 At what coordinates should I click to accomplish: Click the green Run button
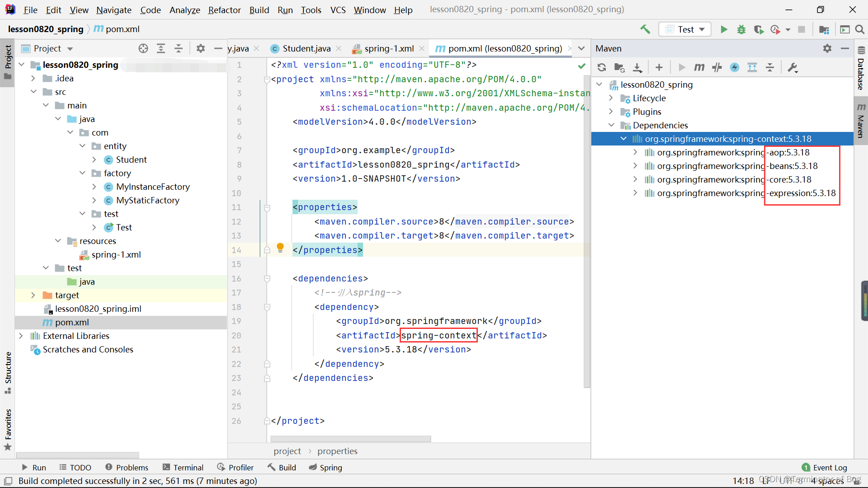pyautogui.click(x=724, y=29)
